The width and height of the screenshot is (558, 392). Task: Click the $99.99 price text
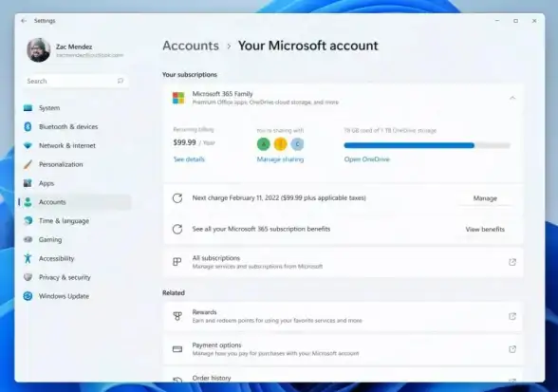click(184, 142)
